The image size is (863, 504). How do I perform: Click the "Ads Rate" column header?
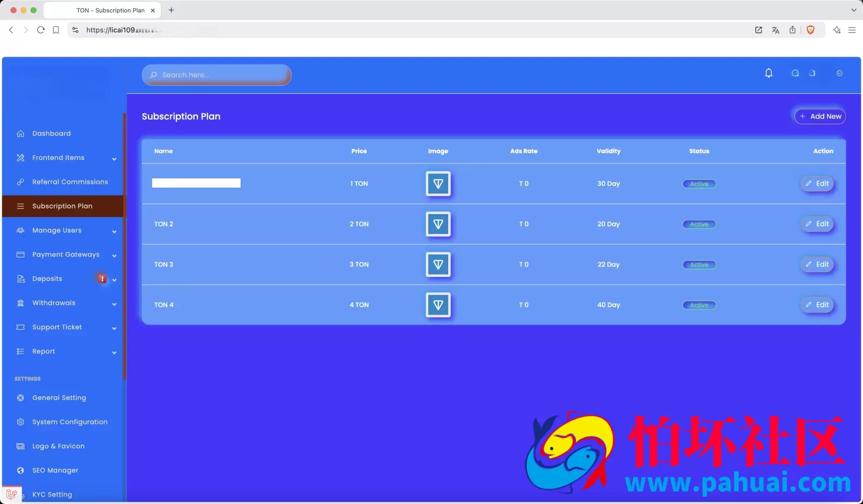click(x=524, y=151)
